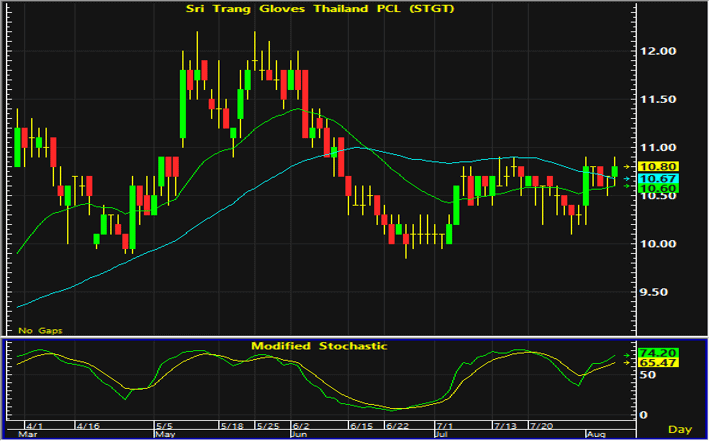Click the 11.00 price axis label
Image resolution: width=710 pixels, height=441 pixels.
point(658,147)
